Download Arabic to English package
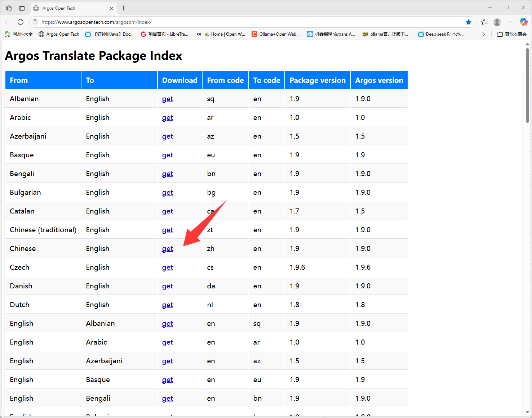This screenshot has height=418, width=532. click(x=167, y=118)
